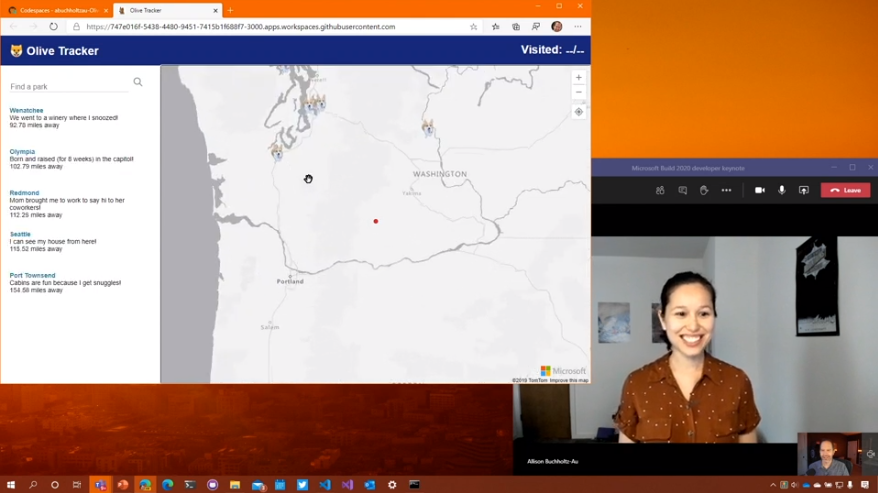The height and width of the screenshot is (493, 878).
Task: Click the browser address bar URL
Action: coord(241,27)
